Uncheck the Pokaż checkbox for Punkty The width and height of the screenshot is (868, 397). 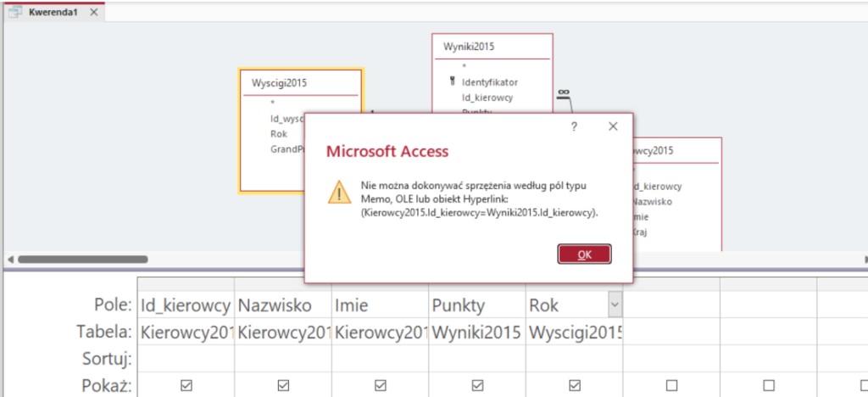[x=477, y=385]
